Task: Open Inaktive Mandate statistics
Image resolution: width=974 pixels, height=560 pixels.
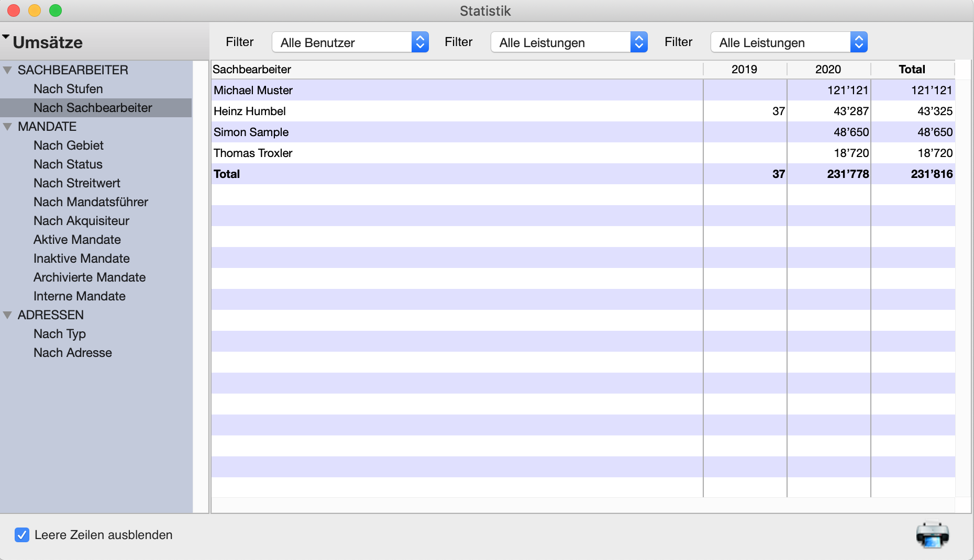Action: pyautogui.click(x=82, y=259)
